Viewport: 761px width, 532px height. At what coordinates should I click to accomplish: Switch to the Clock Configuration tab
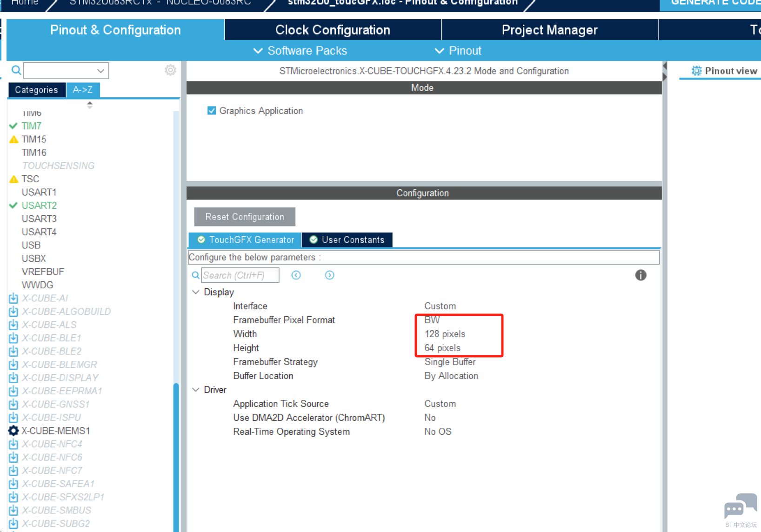click(333, 30)
